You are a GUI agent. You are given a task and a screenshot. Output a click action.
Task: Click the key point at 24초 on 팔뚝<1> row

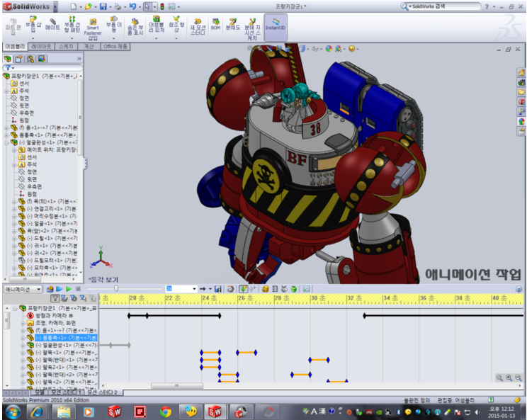pos(202,353)
